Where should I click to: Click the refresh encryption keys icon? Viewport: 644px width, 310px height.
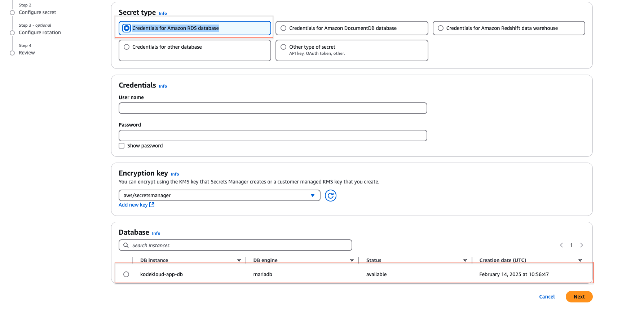330,195
